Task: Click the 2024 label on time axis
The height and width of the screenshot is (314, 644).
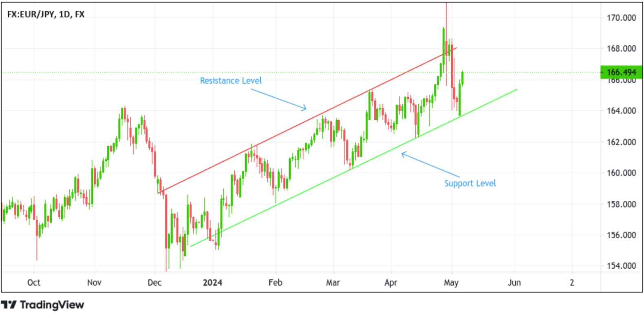Action: click(x=212, y=283)
